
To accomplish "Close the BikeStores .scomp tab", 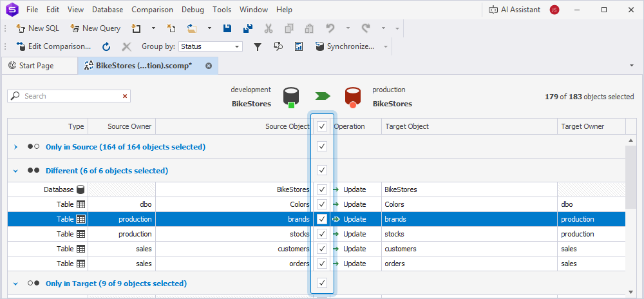I will tap(209, 66).
